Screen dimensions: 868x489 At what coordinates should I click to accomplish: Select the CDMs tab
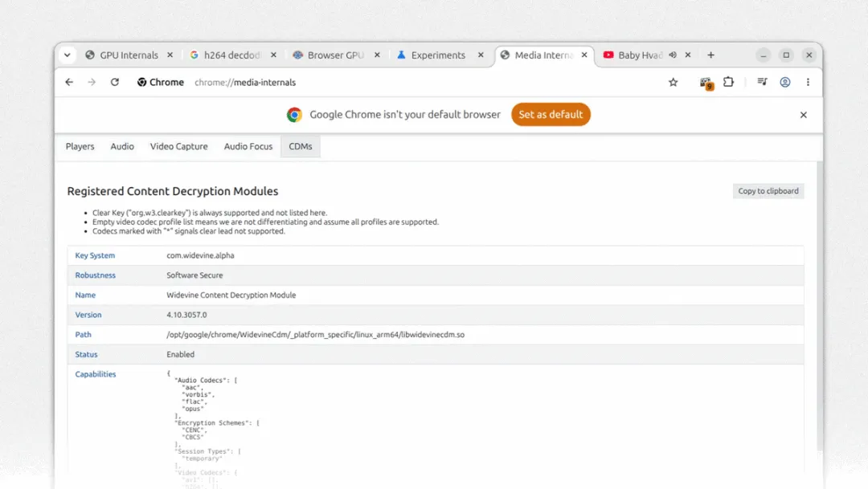coord(301,147)
